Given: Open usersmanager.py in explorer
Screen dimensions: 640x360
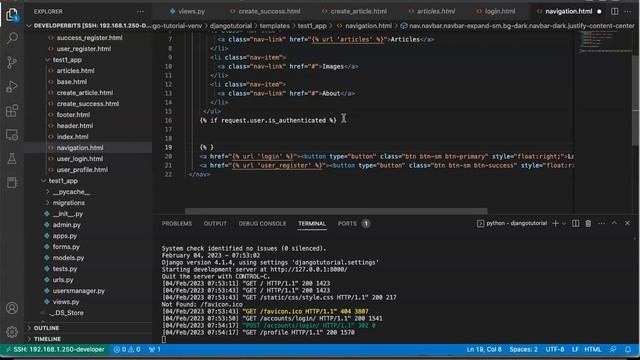Looking at the screenshot, I should pyautogui.click(x=78, y=291).
